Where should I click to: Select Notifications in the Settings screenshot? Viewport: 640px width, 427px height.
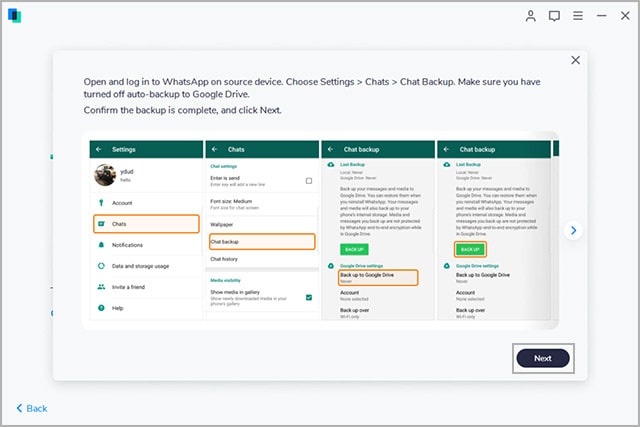tap(146, 245)
